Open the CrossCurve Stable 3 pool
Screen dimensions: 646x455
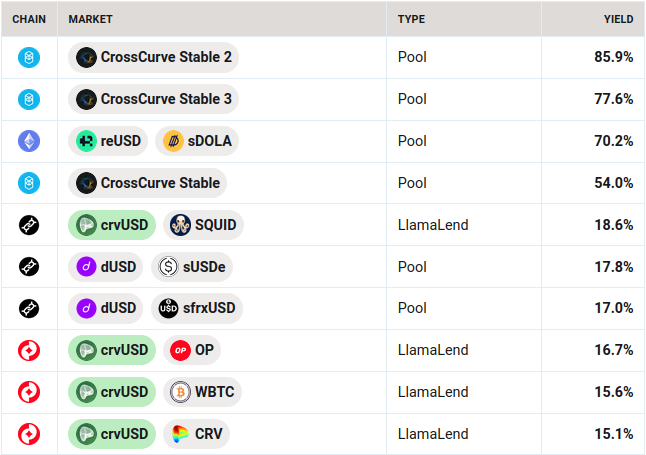(x=154, y=99)
